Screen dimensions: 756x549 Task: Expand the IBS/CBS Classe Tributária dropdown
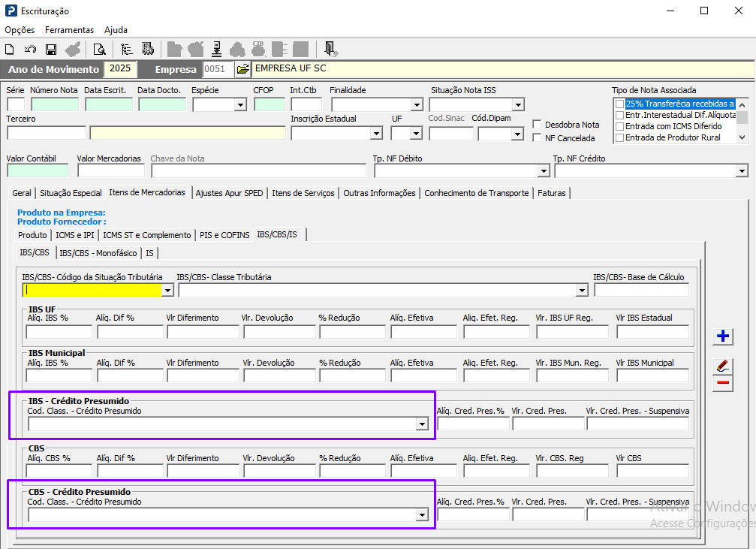pos(581,291)
